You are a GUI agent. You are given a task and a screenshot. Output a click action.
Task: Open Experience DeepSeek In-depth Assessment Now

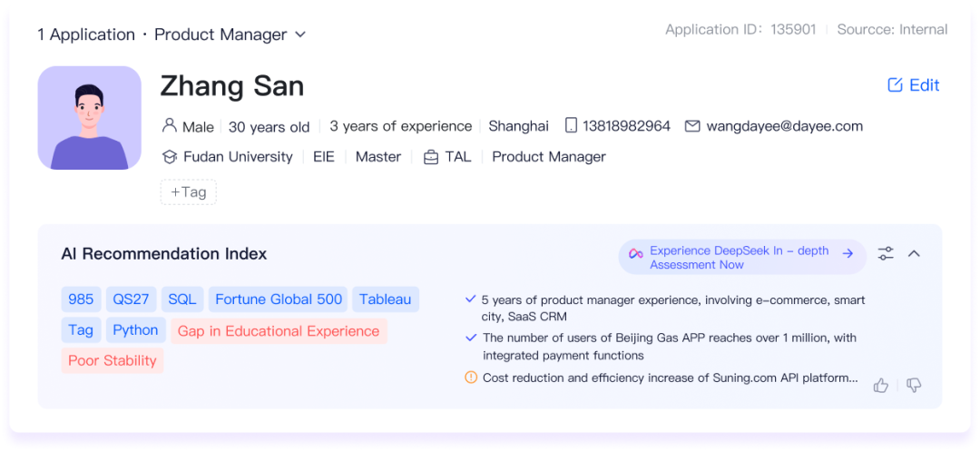(740, 258)
